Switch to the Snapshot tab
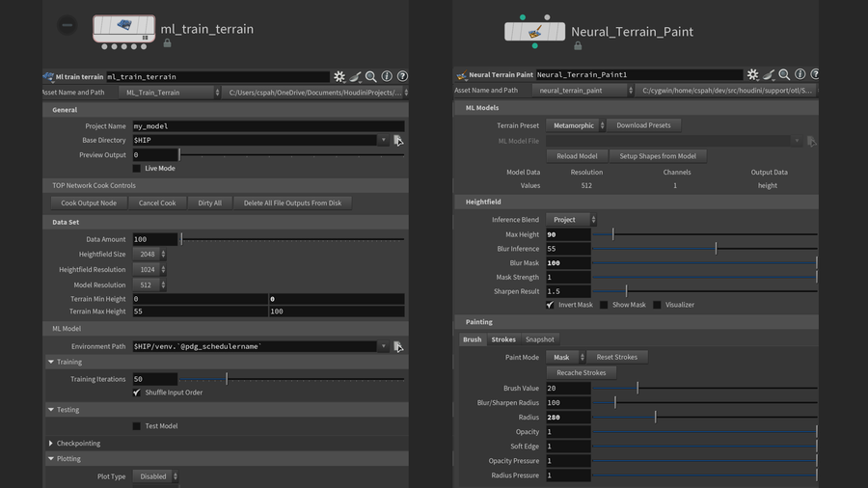868x488 pixels. (539, 339)
